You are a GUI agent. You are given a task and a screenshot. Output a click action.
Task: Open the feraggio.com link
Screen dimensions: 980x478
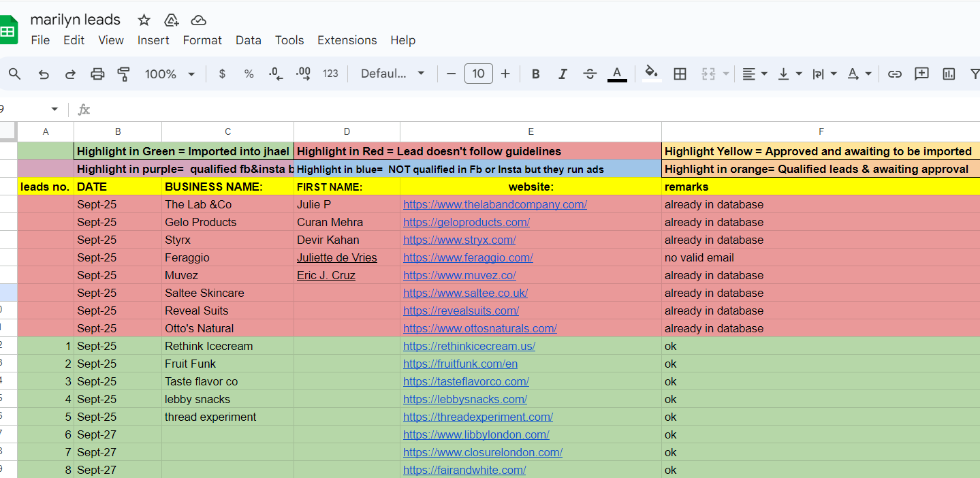468,257
